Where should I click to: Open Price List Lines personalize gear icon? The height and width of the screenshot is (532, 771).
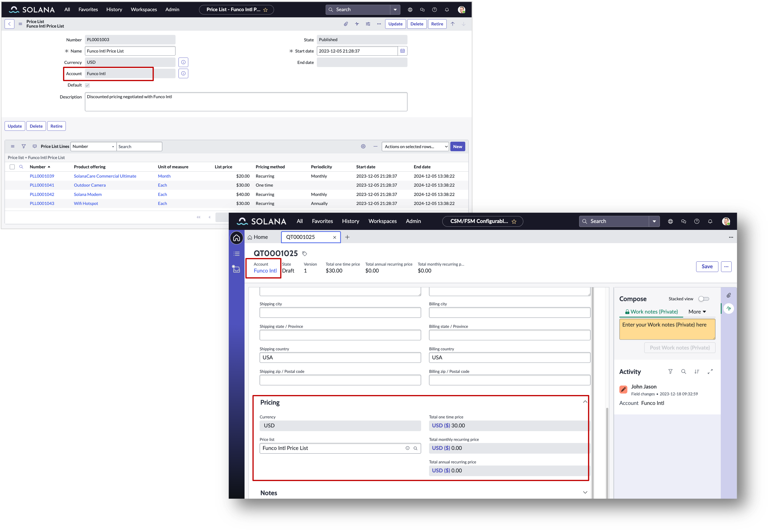(x=363, y=146)
